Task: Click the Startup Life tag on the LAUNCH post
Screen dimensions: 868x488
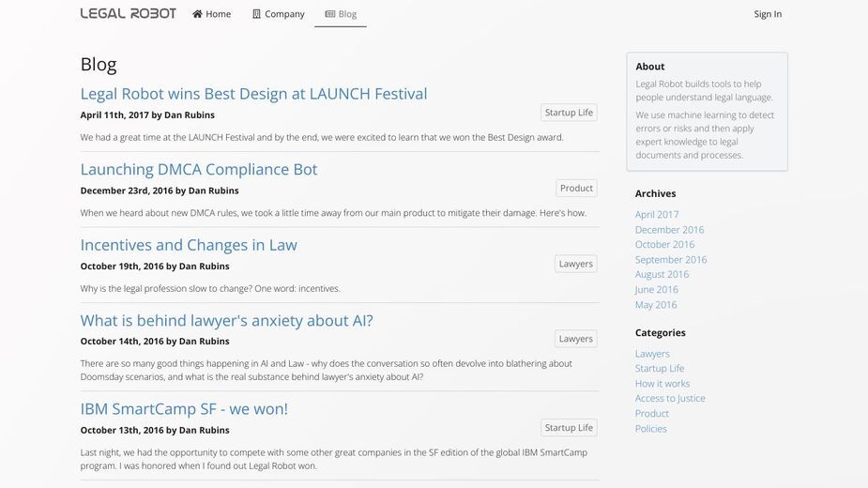Action: 569,113
